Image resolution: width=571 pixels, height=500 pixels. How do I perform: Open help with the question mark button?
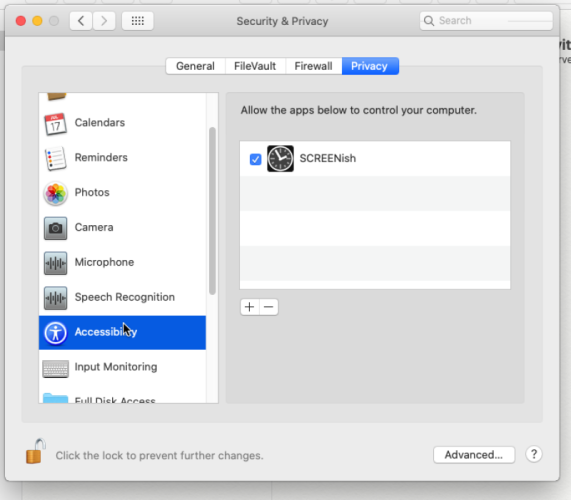click(534, 454)
